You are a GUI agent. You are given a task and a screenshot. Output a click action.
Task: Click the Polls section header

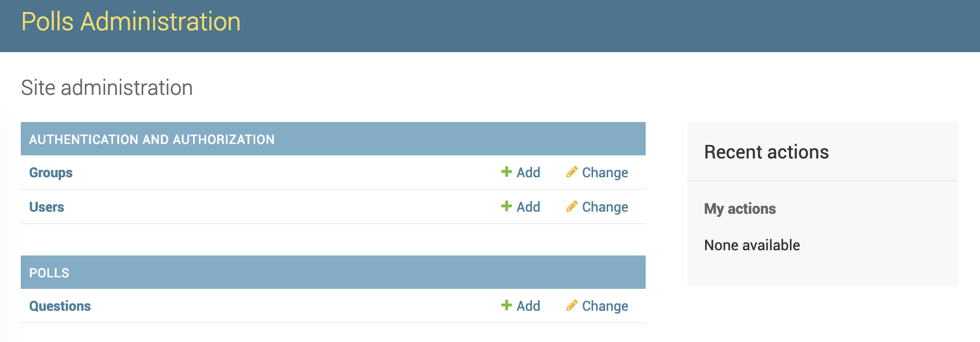pyautogui.click(x=48, y=272)
